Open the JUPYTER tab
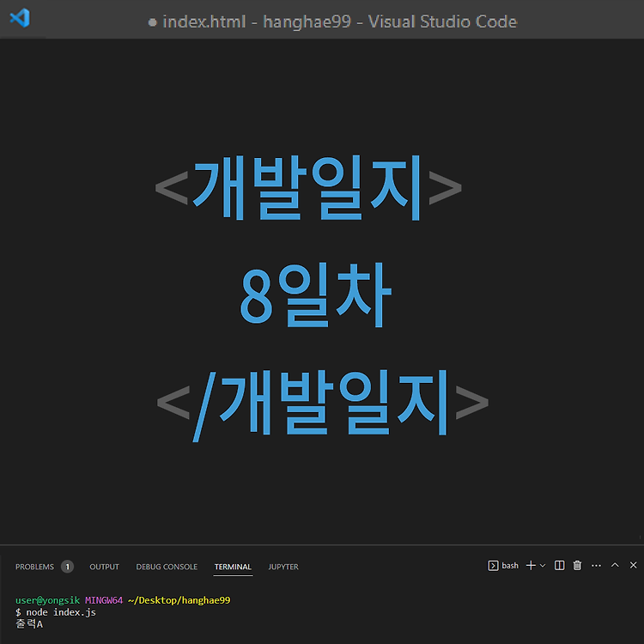The width and height of the screenshot is (644, 644). [x=283, y=567]
